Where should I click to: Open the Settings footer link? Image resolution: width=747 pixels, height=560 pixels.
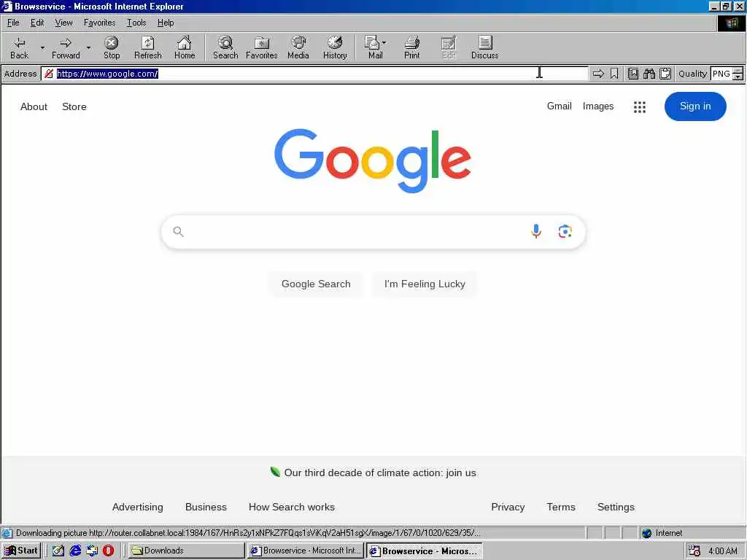[x=616, y=507]
